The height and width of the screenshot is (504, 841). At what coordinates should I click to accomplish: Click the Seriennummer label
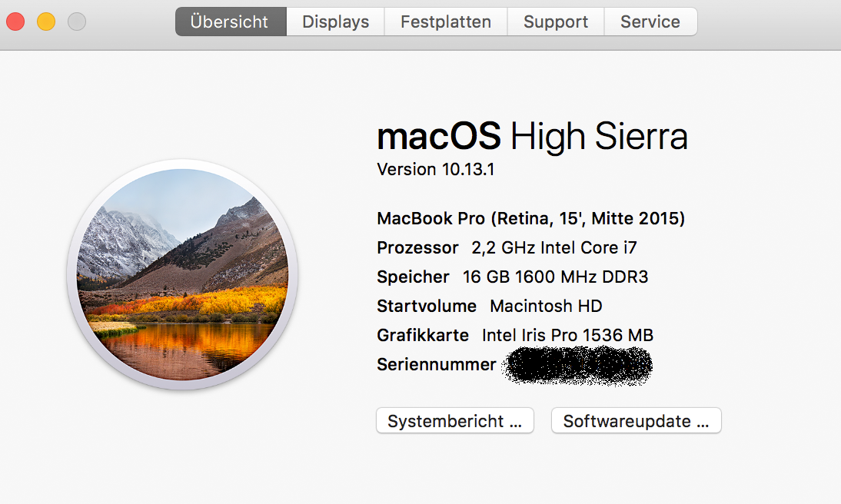[437, 365]
